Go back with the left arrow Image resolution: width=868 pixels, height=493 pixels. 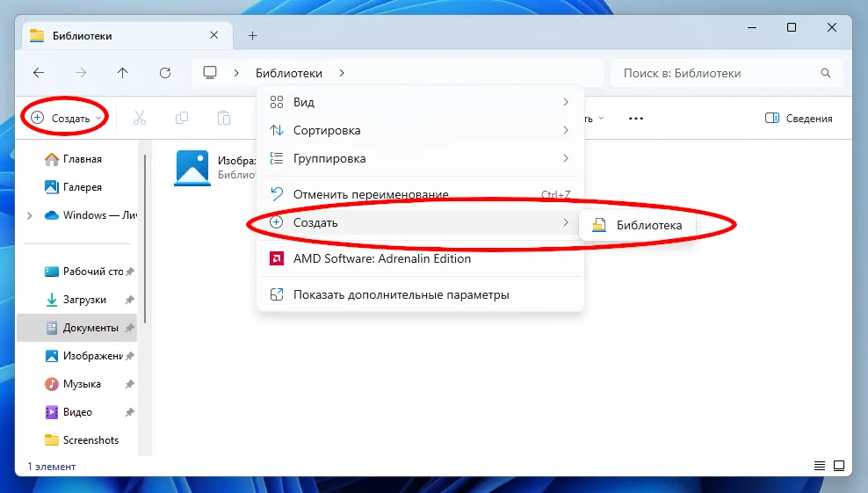click(39, 73)
